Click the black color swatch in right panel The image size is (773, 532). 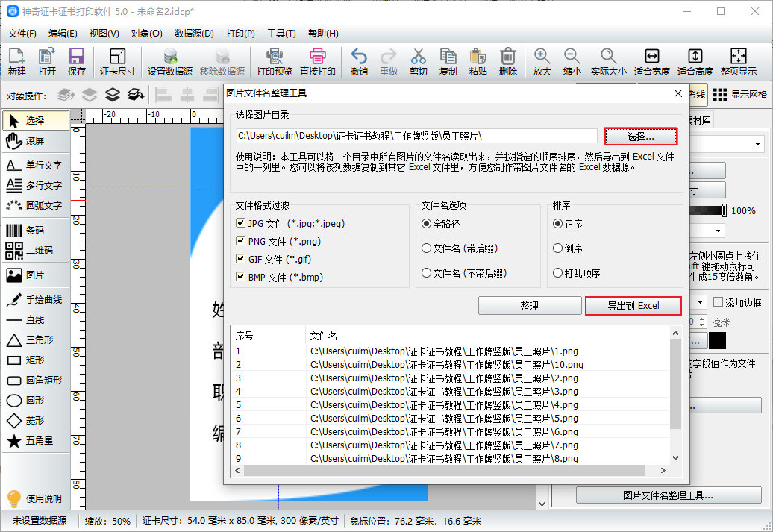click(x=717, y=340)
